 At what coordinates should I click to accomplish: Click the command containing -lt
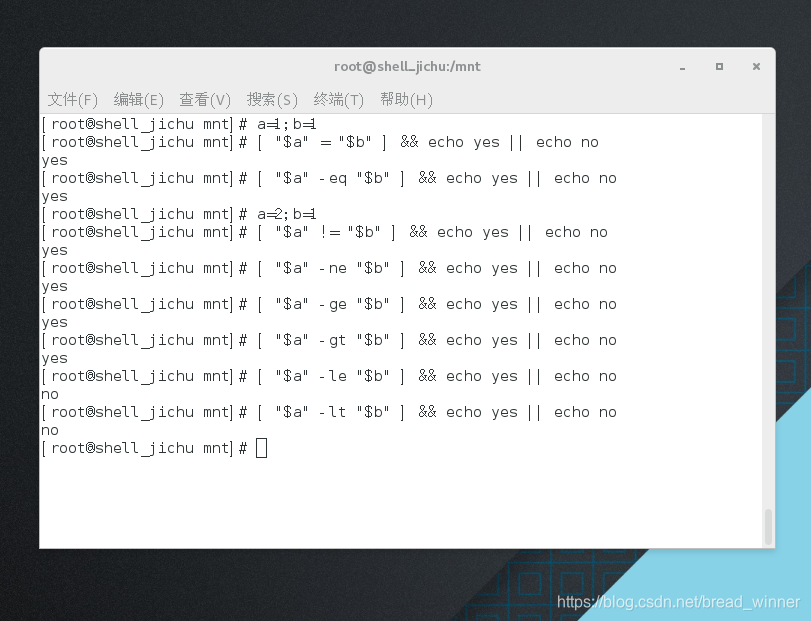point(437,412)
